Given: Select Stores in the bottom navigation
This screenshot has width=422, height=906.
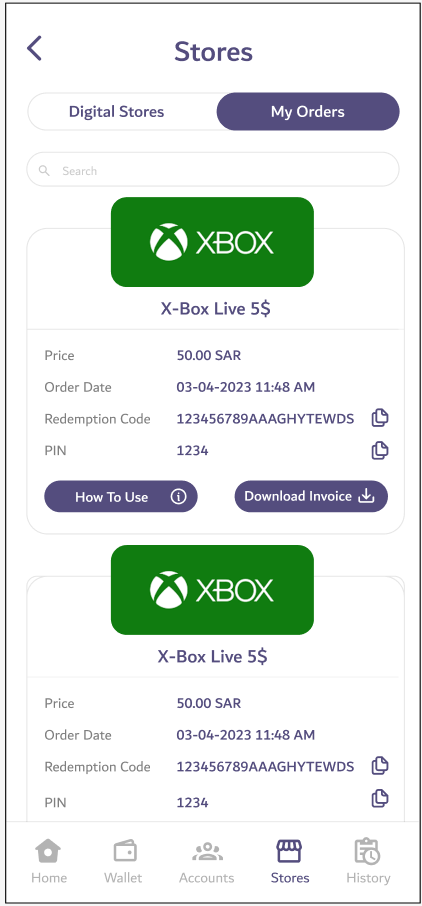Looking at the screenshot, I should (290, 862).
